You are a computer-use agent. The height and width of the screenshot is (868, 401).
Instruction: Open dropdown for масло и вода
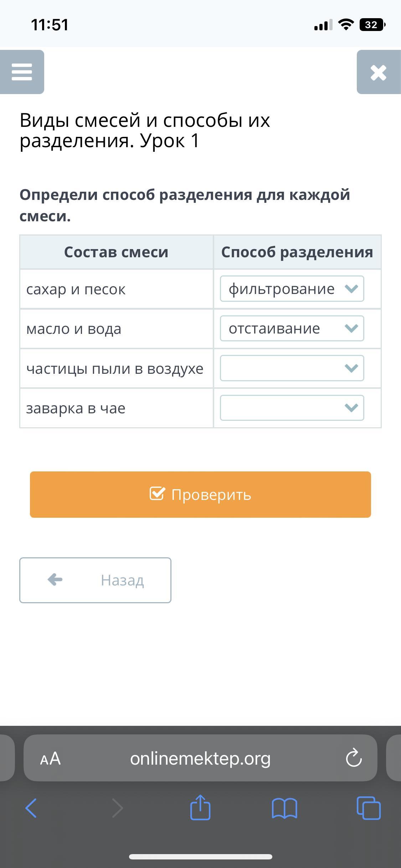pos(292,329)
